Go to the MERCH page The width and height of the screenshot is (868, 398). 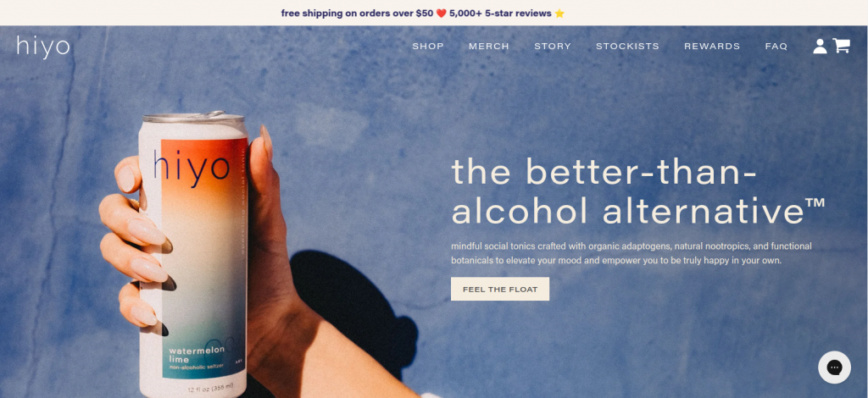(489, 47)
